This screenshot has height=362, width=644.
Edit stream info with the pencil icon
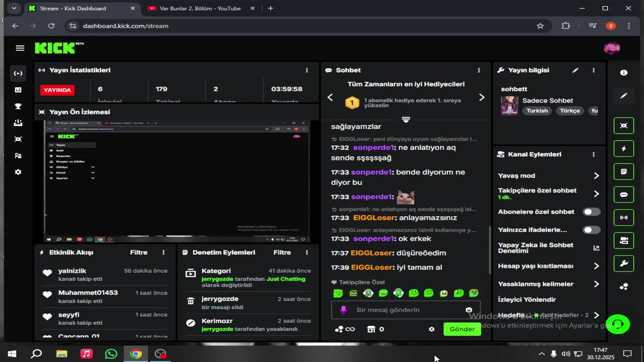pyautogui.click(x=576, y=70)
